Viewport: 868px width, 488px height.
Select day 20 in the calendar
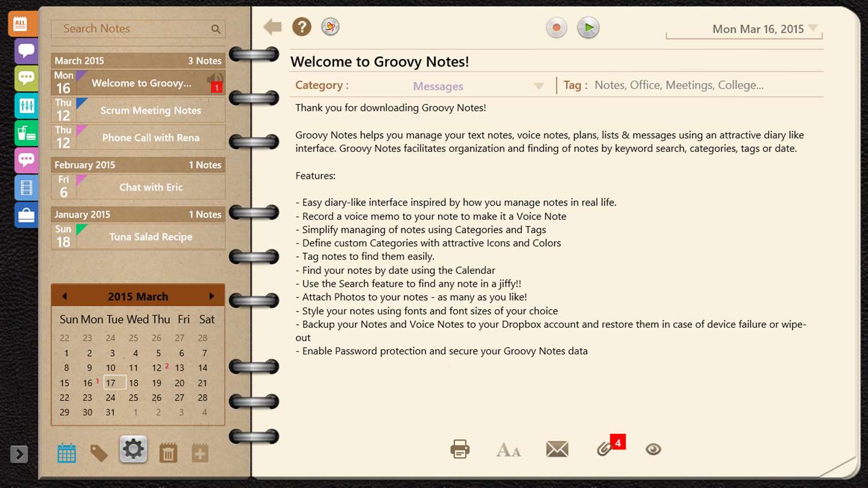tap(180, 383)
